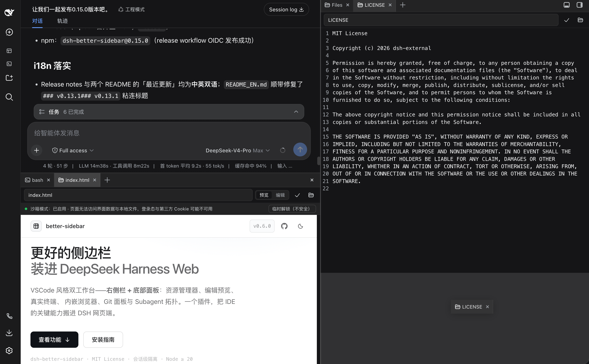
Task: Click the 查看功能 button
Action: tap(54, 340)
